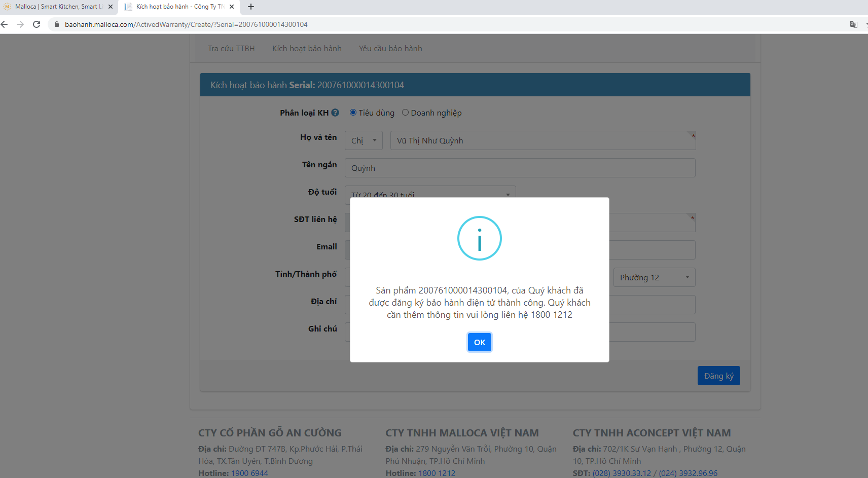Screen dimensions: 868x478
Task: Open the Phường 12 ward dropdown
Action: click(654, 277)
